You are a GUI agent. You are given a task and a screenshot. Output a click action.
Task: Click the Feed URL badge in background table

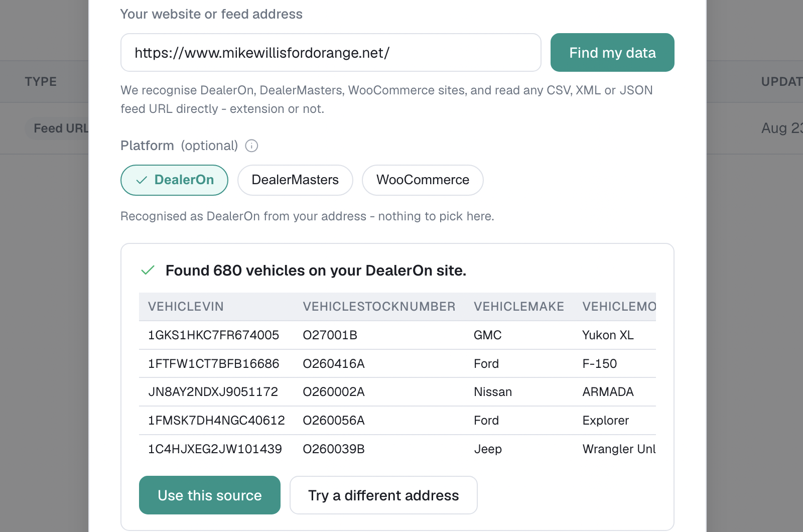pyautogui.click(x=57, y=128)
